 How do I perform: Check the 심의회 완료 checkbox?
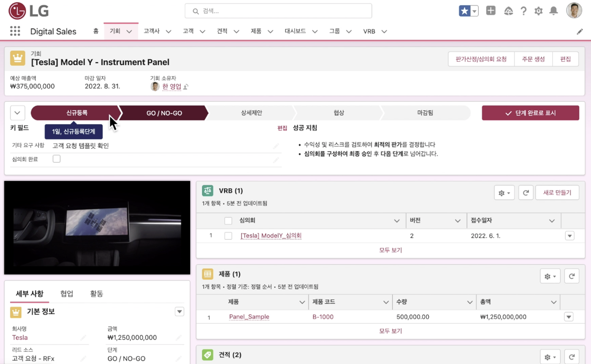coord(57,159)
